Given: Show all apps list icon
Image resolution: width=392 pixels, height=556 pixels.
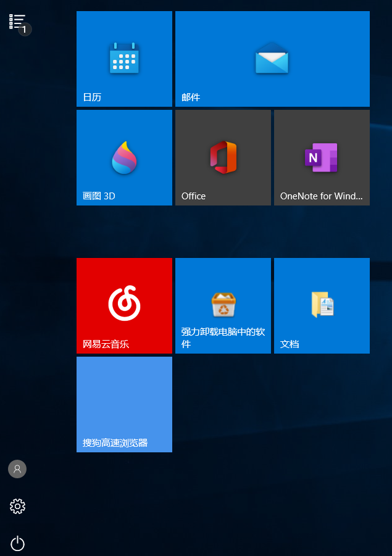Looking at the screenshot, I should tap(17, 22).
